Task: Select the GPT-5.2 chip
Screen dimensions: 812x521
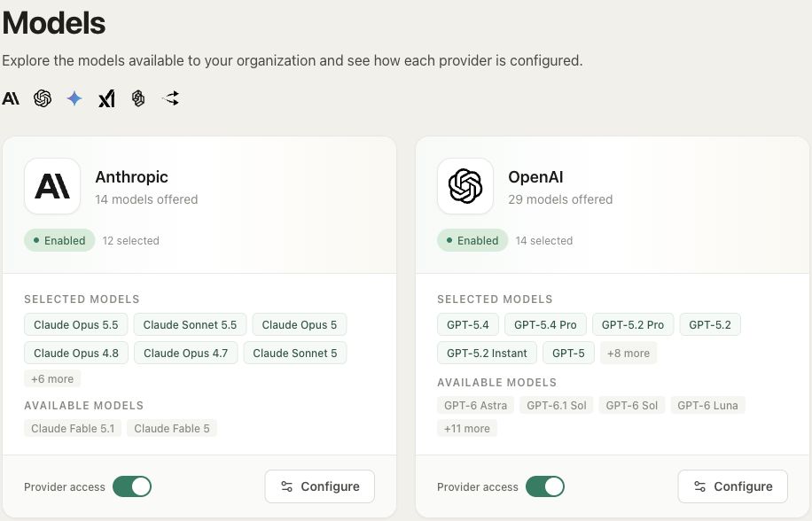Action: click(710, 324)
